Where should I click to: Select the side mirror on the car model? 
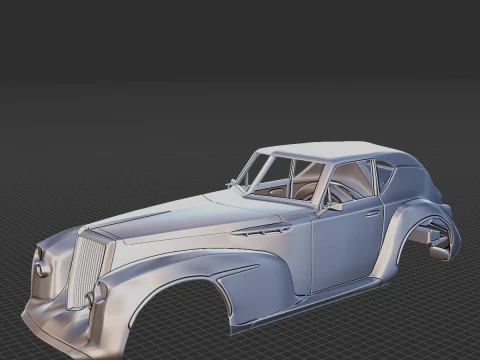(x=329, y=209)
